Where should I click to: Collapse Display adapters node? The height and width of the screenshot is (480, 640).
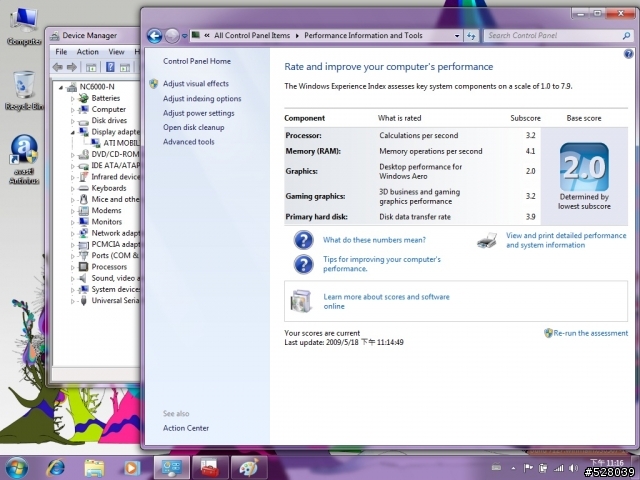click(73, 132)
